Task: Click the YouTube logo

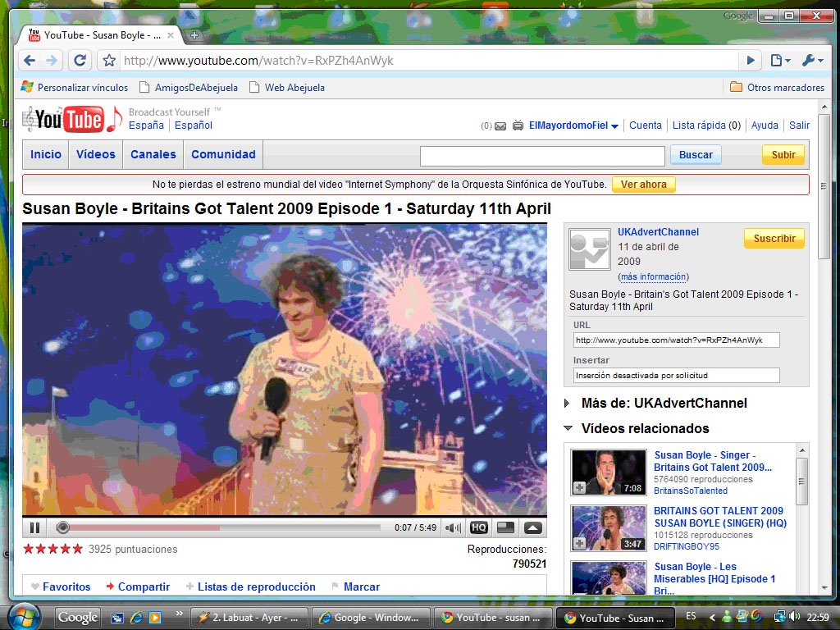Action: (72, 118)
